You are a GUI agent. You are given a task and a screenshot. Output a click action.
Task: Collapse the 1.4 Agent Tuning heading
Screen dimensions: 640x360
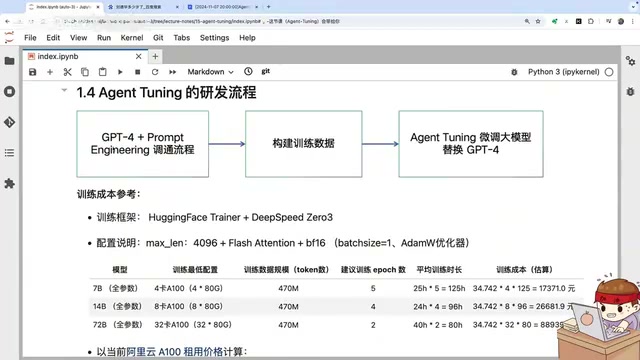click(64, 90)
